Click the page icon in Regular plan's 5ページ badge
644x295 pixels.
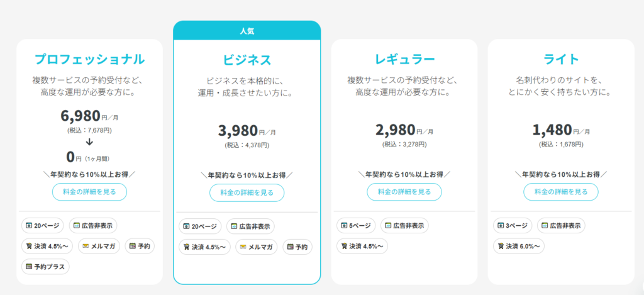pos(343,226)
